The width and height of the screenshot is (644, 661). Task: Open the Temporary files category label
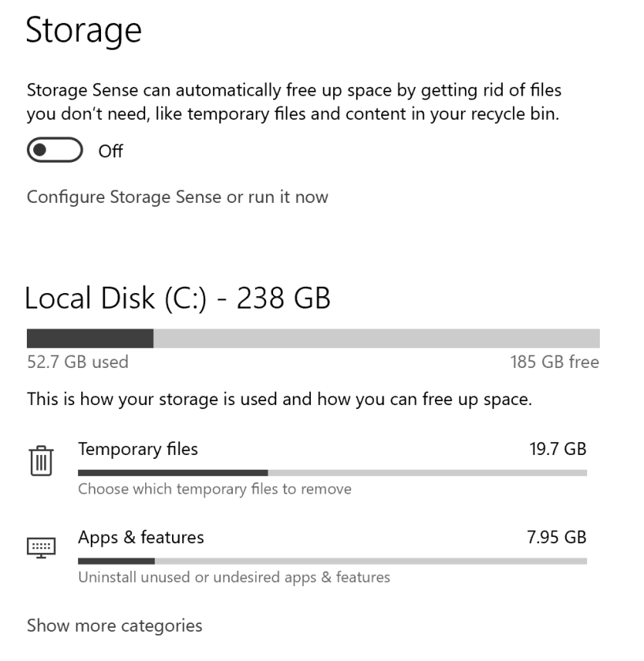pyautogui.click(x=138, y=449)
